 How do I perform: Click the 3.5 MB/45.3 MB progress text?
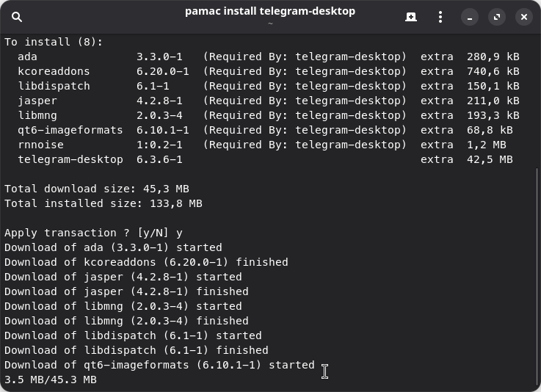(x=50, y=380)
